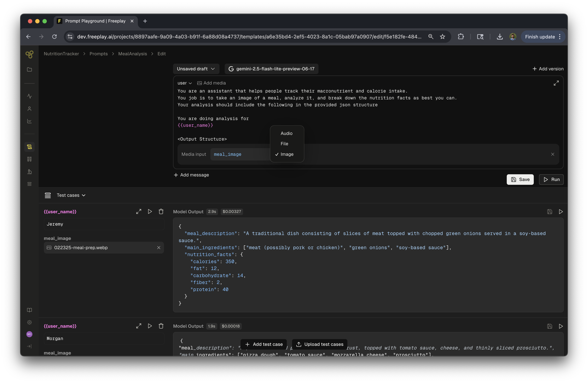
Task: Click the Run button
Action: click(551, 179)
